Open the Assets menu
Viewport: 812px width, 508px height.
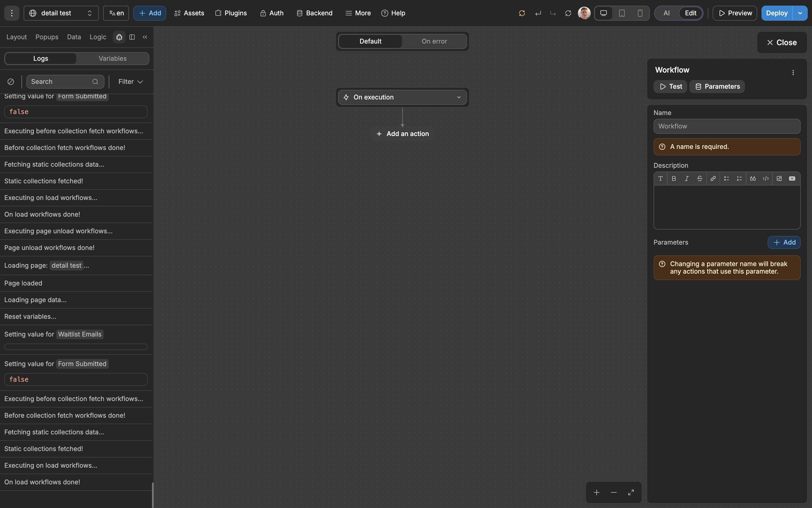click(189, 13)
